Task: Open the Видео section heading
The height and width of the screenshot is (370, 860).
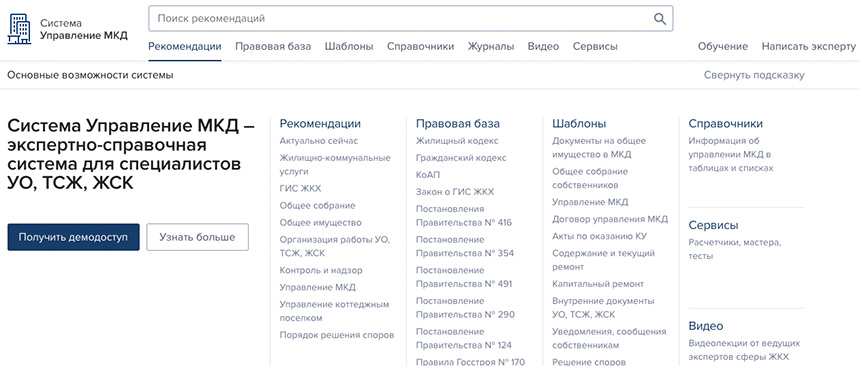Action: (x=706, y=326)
